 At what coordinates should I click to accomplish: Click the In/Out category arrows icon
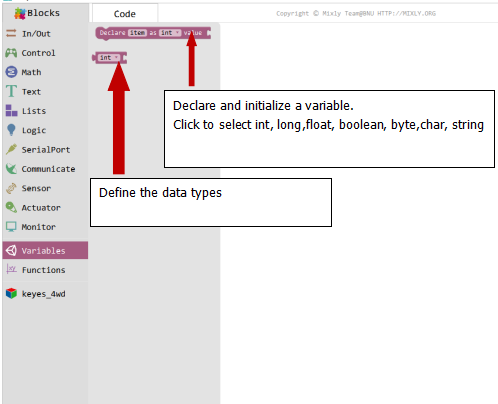coord(11,33)
